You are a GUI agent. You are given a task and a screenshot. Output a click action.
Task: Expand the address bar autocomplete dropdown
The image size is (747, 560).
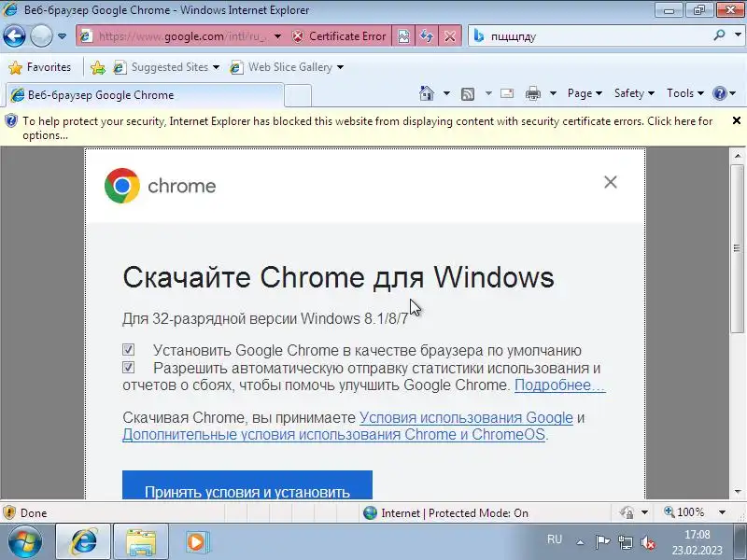(277, 36)
